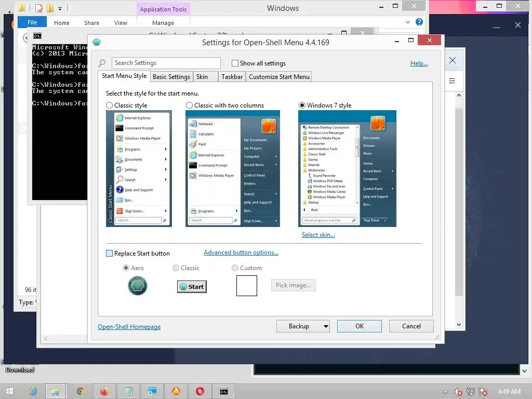Launch Opera from the taskbar

coord(200,391)
